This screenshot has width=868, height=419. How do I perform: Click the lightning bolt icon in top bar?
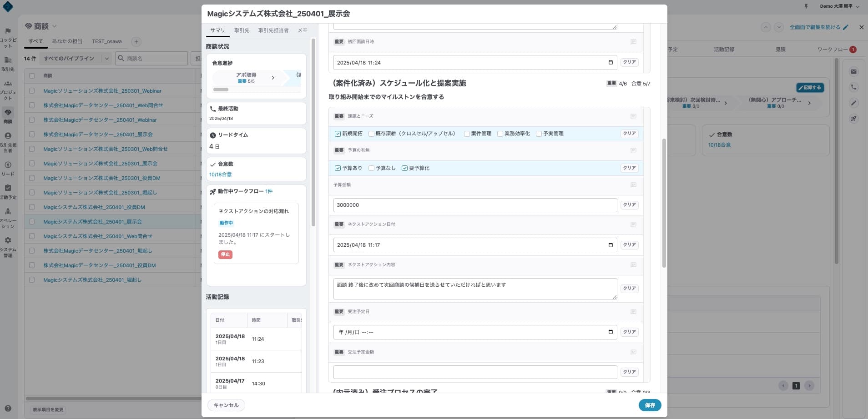tap(807, 6)
